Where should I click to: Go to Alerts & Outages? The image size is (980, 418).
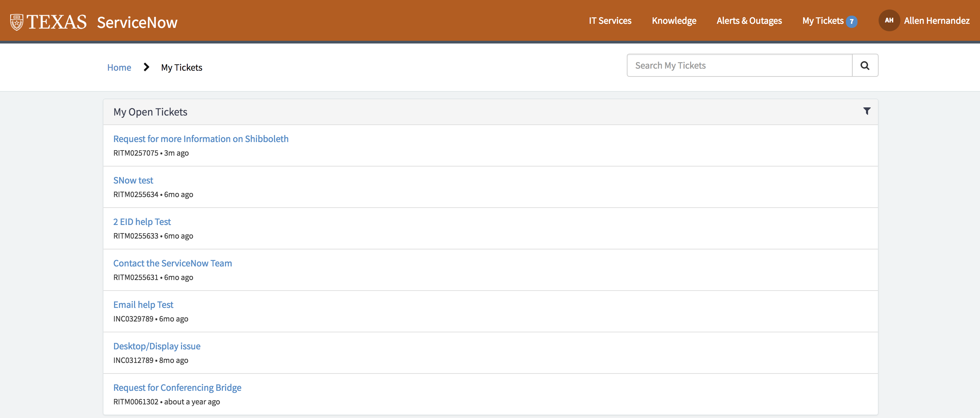tap(749, 20)
